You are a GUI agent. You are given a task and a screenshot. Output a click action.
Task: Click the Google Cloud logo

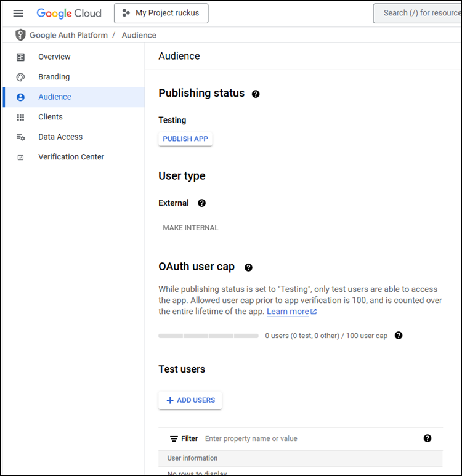coord(69,13)
